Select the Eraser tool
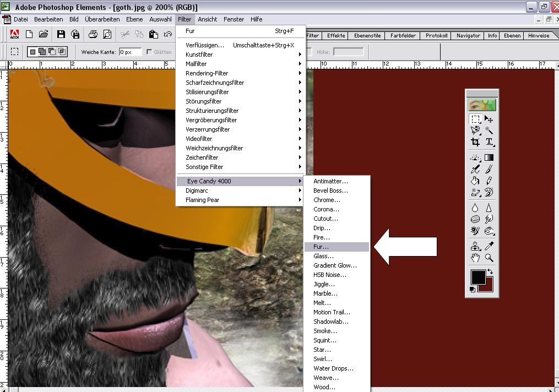The image size is (559, 392). click(x=475, y=193)
